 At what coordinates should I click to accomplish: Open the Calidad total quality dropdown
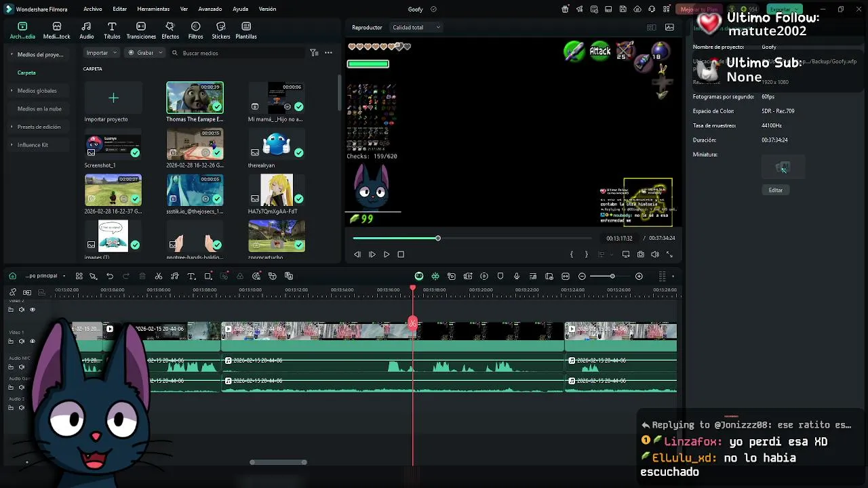click(x=416, y=28)
